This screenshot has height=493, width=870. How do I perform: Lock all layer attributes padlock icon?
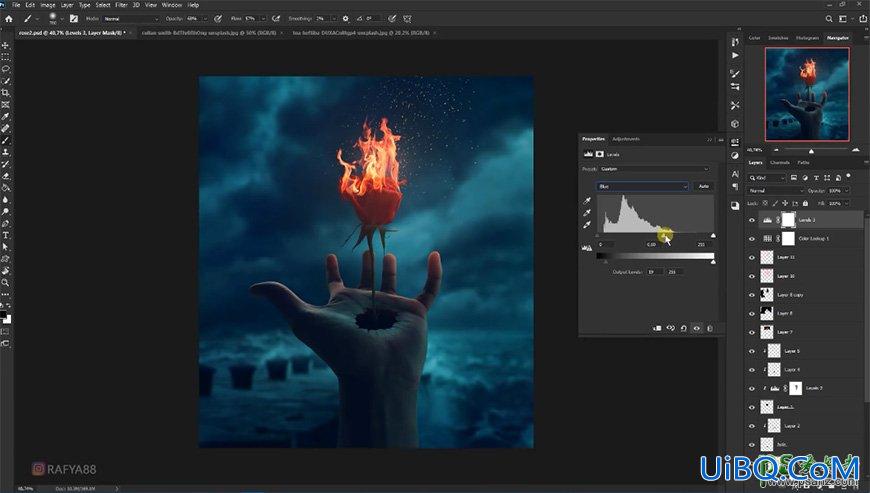click(806, 204)
